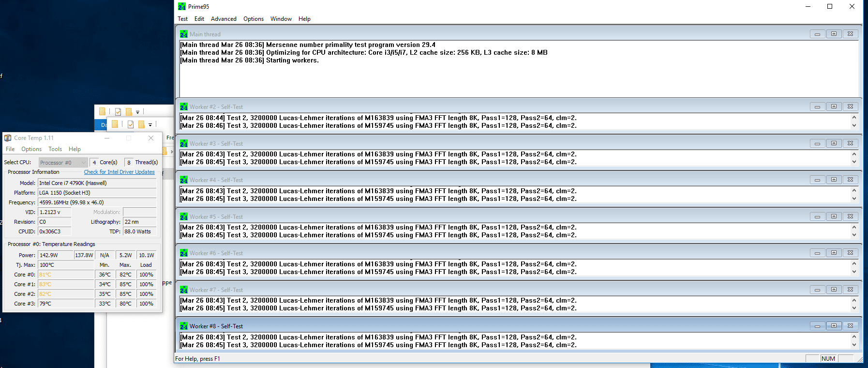Open Core Temp File menu
Screen dimensions: 868x368
(x=10, y=149)
